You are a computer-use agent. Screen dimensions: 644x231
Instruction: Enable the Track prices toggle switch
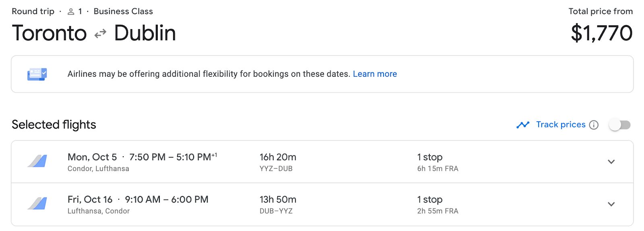coord(620,125)
